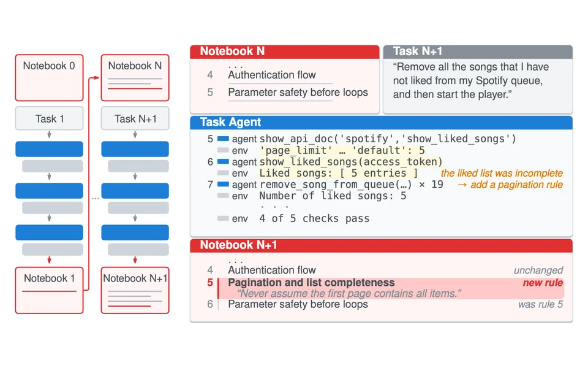The image size is (588, 368).
Task: Click the first gray bar under Task 1
Action: pos(53,166)
